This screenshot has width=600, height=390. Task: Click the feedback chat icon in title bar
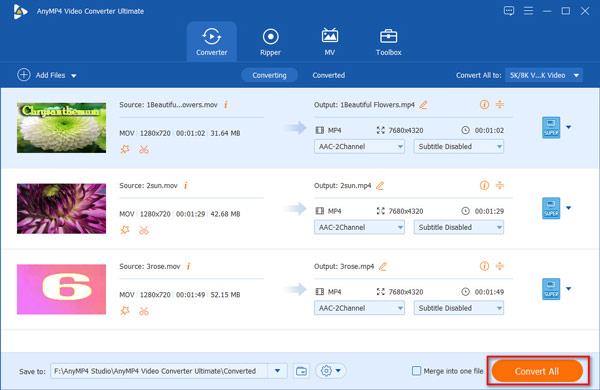coord(509,11)
